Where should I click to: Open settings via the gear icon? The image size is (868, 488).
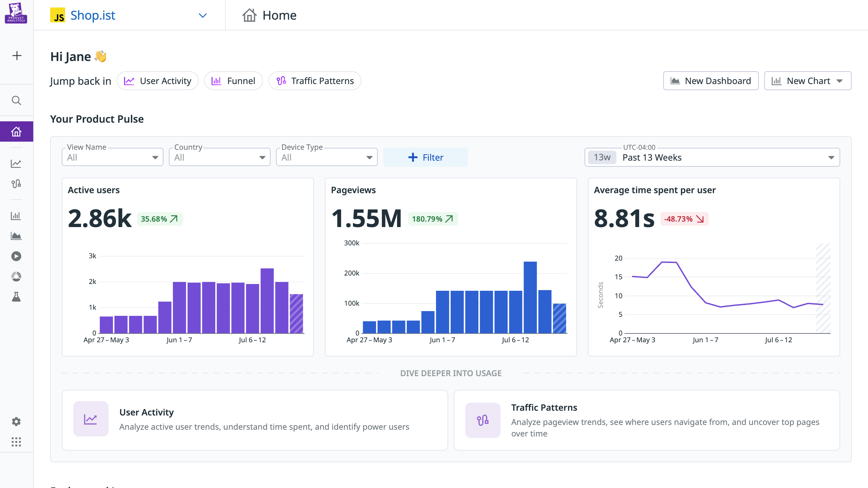[16, 421]
